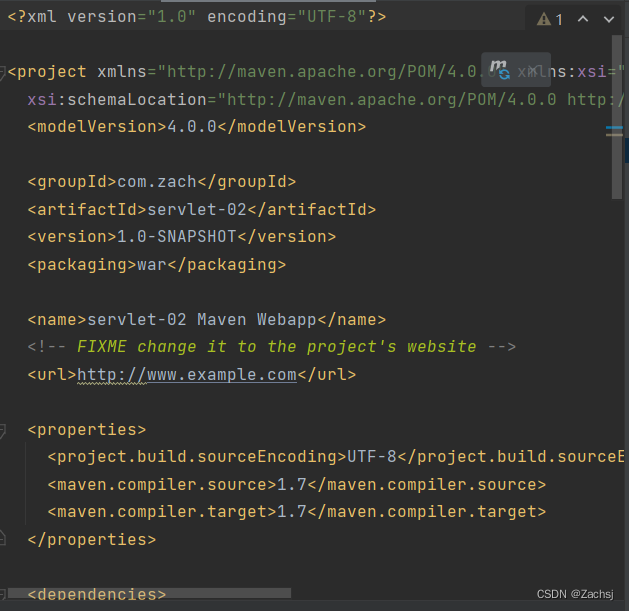Image resolution: width=629 pixels, height=611 pixels.
Task: Click the opening project tag name
Action: coord(52,72)
